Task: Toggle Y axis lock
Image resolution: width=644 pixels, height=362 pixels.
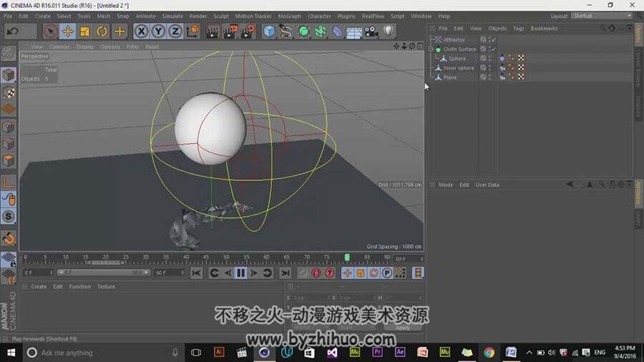Action: click(159, 31)
